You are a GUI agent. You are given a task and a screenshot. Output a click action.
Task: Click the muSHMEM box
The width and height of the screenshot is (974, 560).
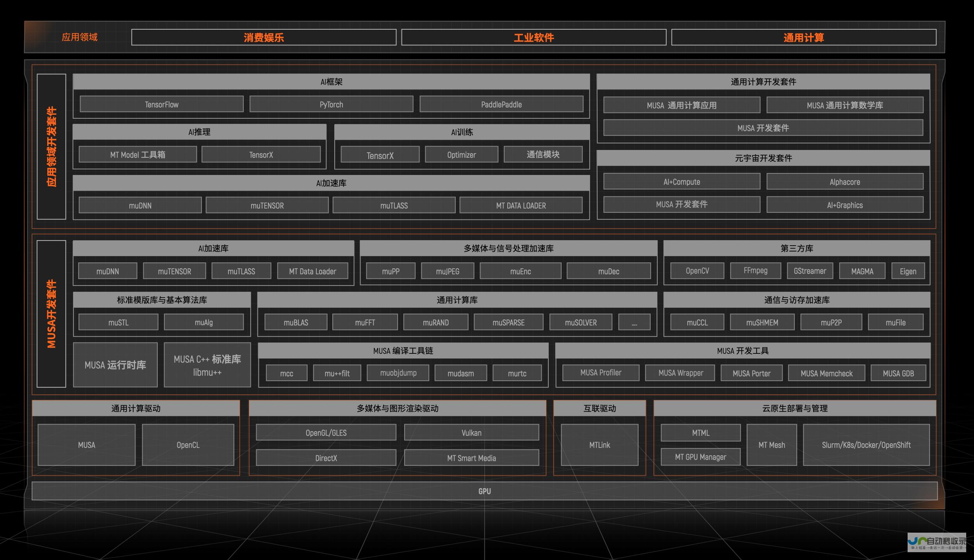tap(762, 322)
